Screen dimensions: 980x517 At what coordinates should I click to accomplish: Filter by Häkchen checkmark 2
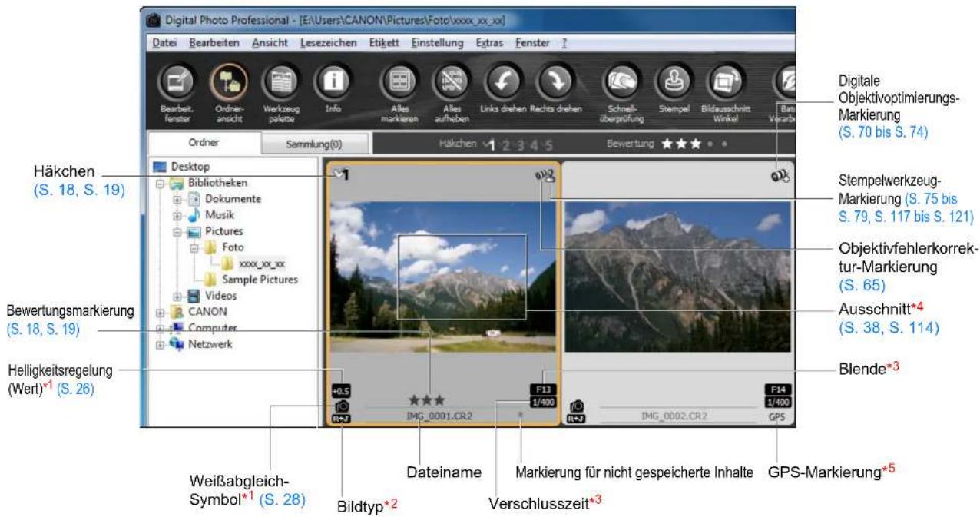point(507,144)
